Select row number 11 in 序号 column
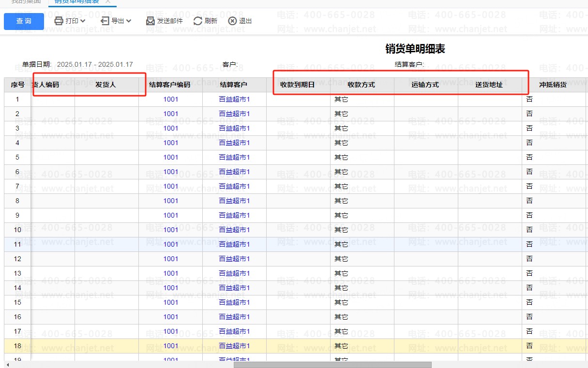Viewport: 588px width, 368px height. 17,244
